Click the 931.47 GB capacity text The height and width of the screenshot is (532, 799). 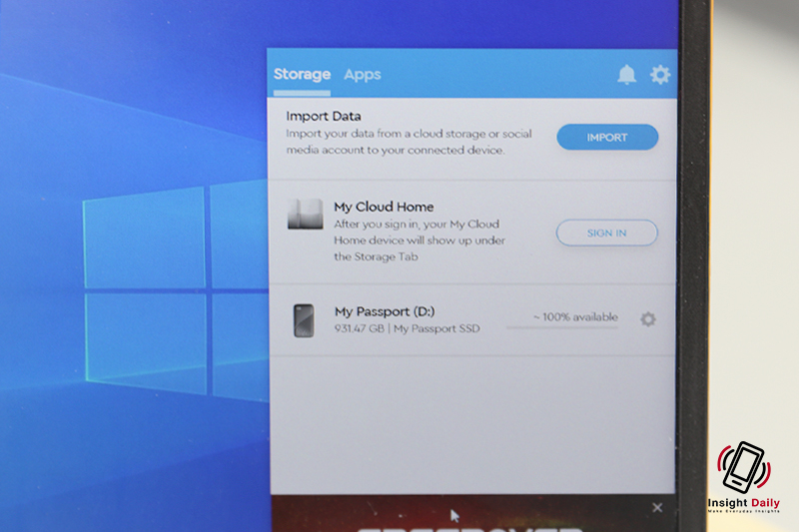(x=360, y=328)
